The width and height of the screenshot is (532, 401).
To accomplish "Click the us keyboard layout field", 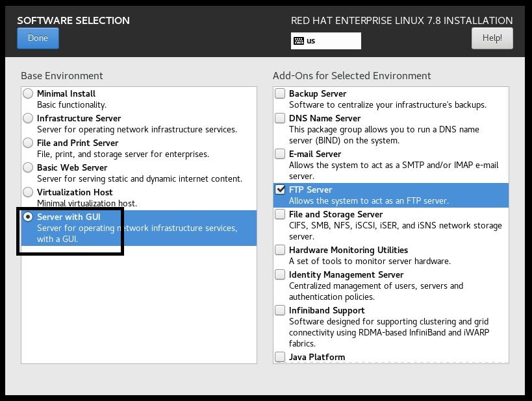I will point(325,41).
